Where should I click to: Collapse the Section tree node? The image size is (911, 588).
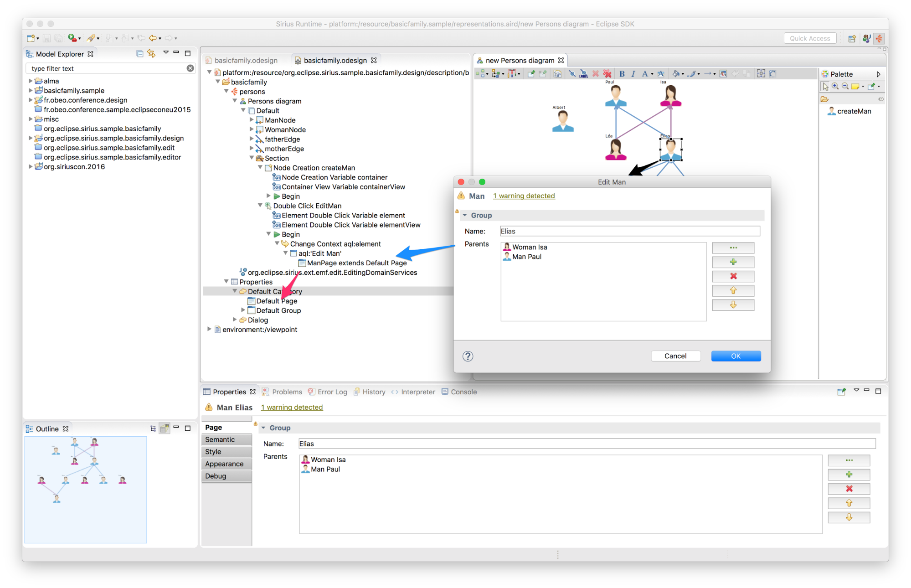pos(252,158)
